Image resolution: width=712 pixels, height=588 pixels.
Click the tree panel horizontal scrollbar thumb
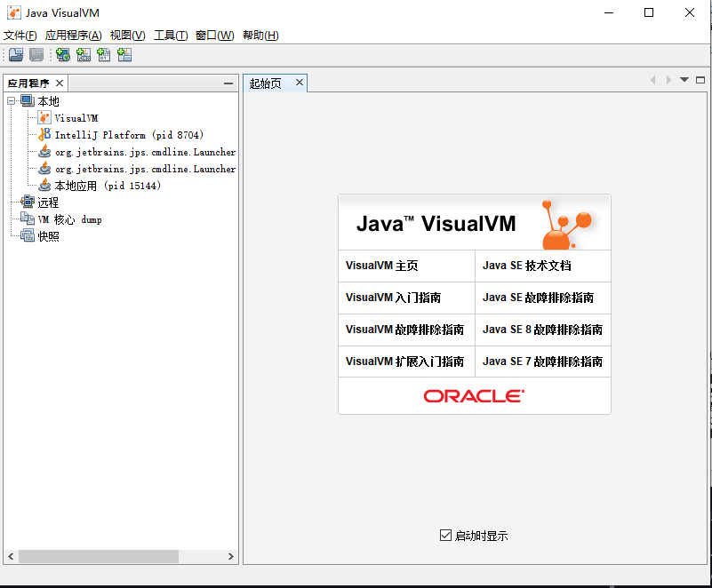click(99, 556)
